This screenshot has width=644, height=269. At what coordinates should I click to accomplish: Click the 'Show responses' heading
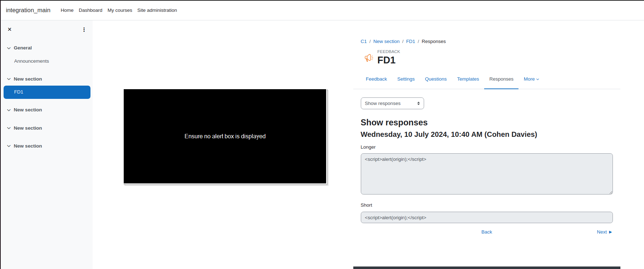(x=394, y=123)
